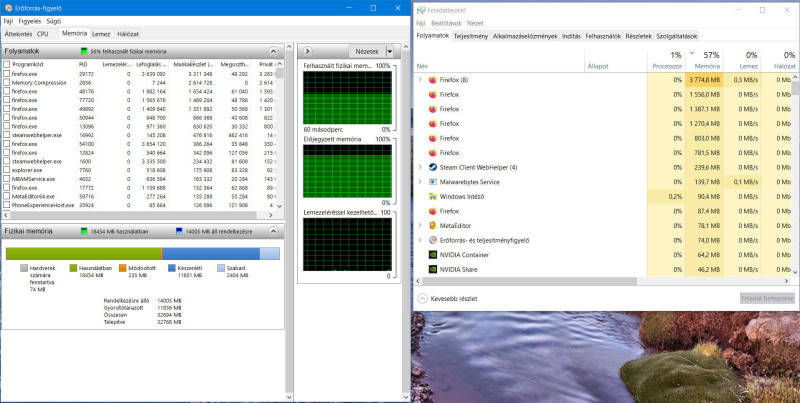Image resolution: width=800 pixels, height=403 pixels.
Task: Click the Felhasznált fizikai memória graph
Action: click(x=347, y=97)
